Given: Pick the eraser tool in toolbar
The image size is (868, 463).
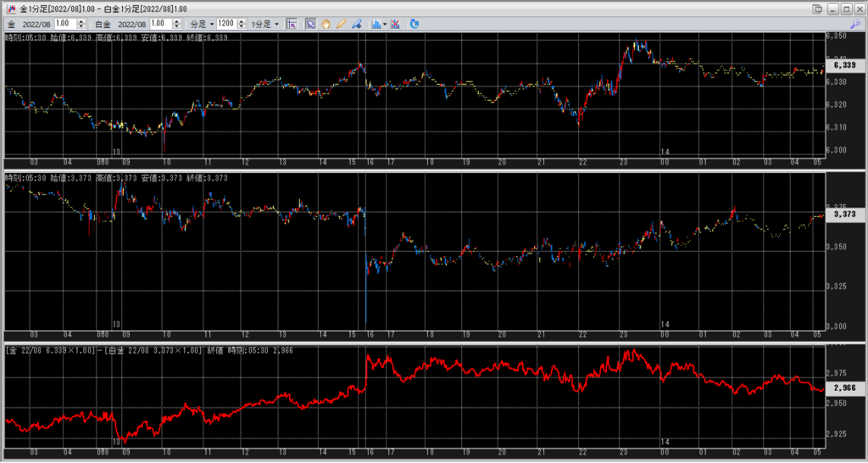Looking at the screenshot, I should [357, 24].
